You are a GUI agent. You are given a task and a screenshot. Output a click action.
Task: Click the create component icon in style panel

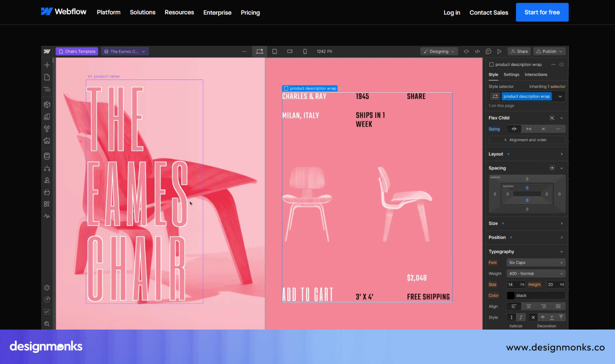pyautogui.click(x=561, y=65)
